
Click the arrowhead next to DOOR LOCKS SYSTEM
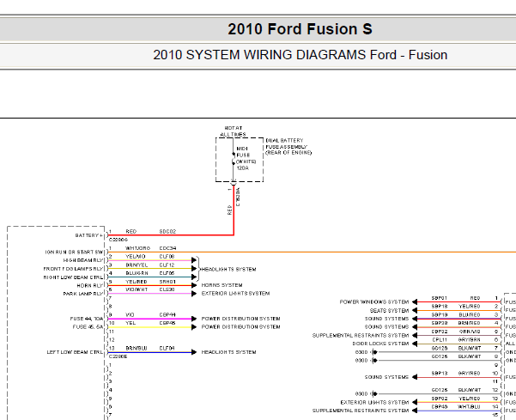(x=415, y=344)
